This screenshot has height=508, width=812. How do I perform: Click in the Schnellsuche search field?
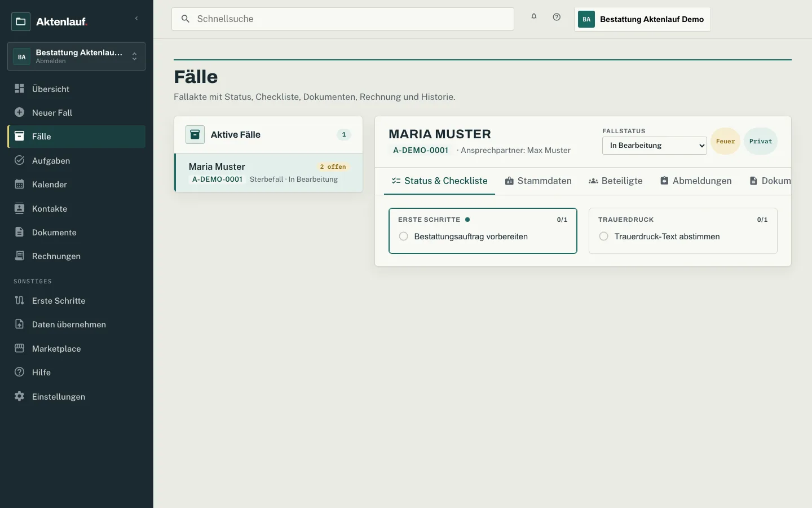tap(343, 19)
